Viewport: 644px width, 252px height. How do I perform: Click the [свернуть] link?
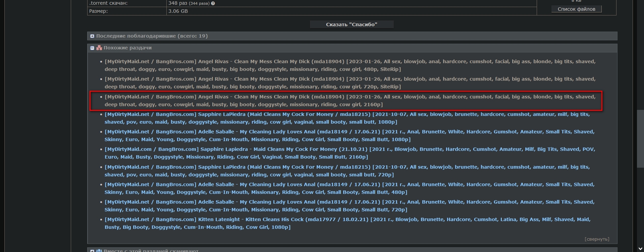tap(597, 239)
